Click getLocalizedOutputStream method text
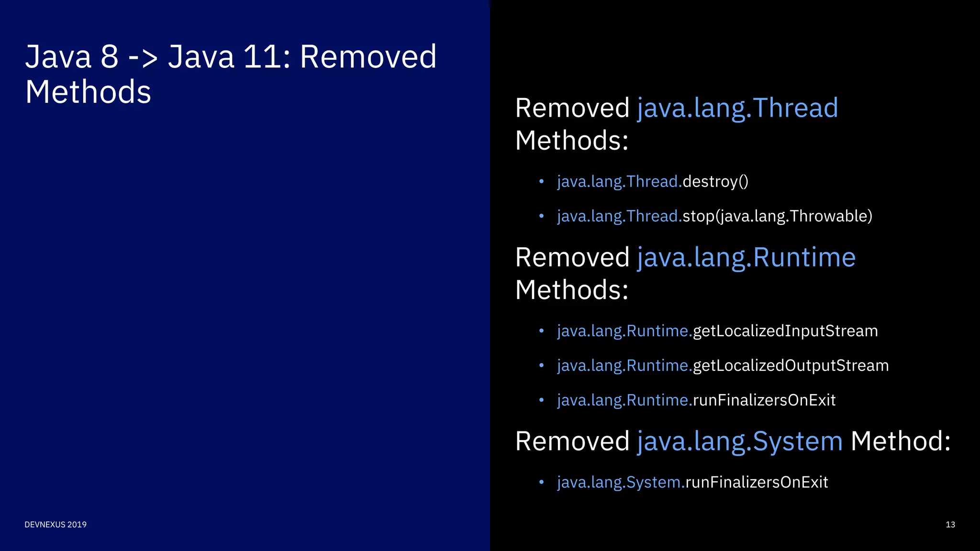The width and height of the screenshot is (980, 551). (x=791, y=365)
